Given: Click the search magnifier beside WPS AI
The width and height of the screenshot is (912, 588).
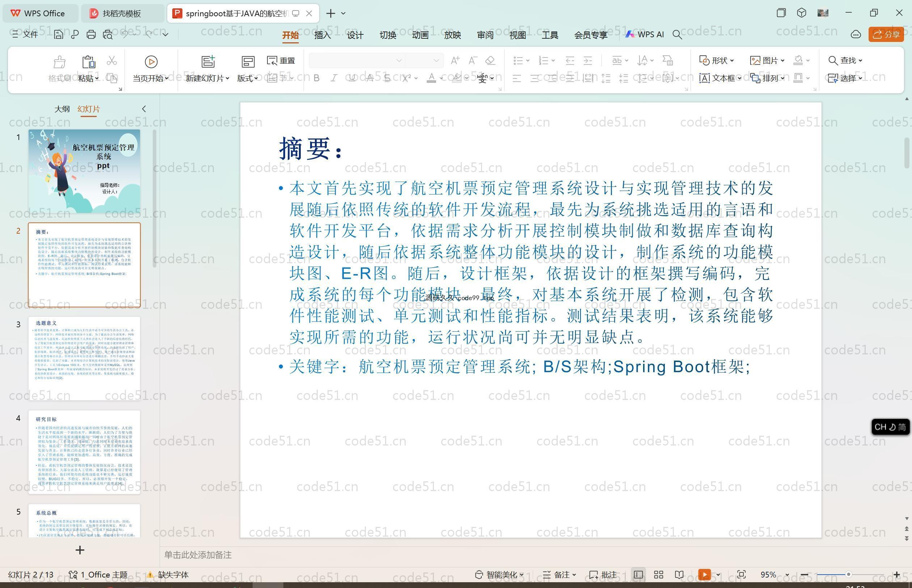Looking at the screenshot, I should click(x=677, y=35).
